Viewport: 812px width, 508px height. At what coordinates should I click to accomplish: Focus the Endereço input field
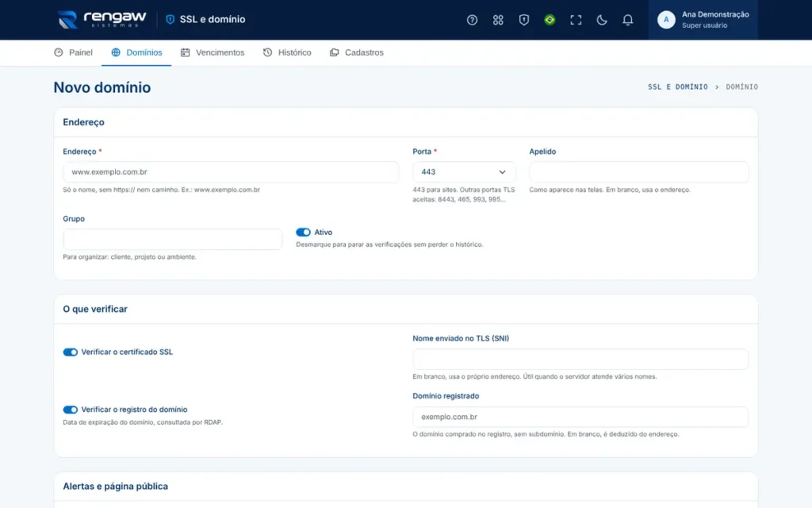point(231,172)
